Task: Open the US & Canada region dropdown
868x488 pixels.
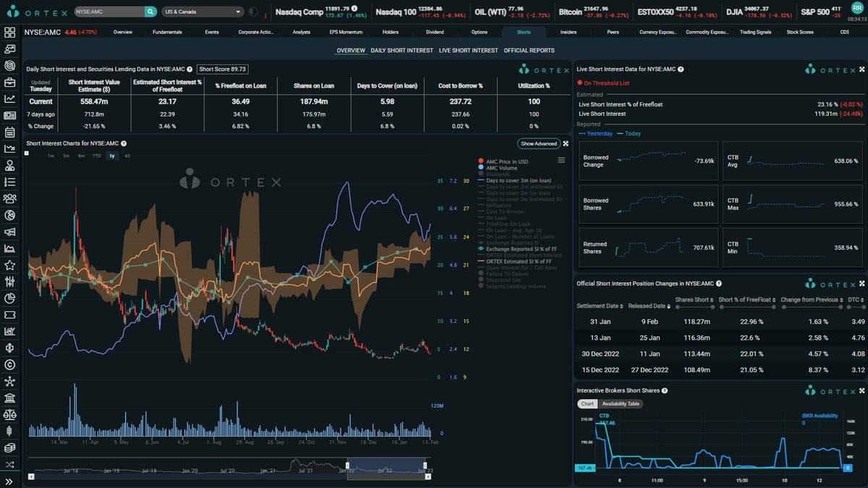Action: (x=202, y=12)
